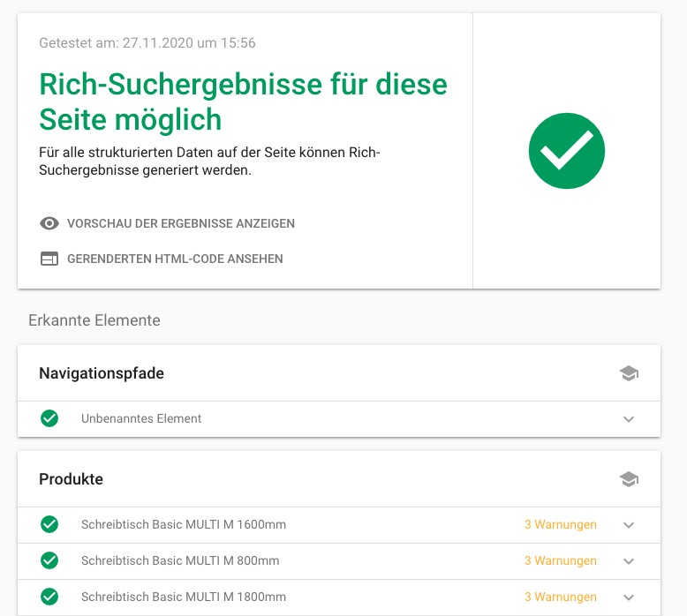The image size is (687, 616).
Task: Click VORSCHAU DER ERGEBNISSE ANZEIGEN
Action: tap(181, 223)
